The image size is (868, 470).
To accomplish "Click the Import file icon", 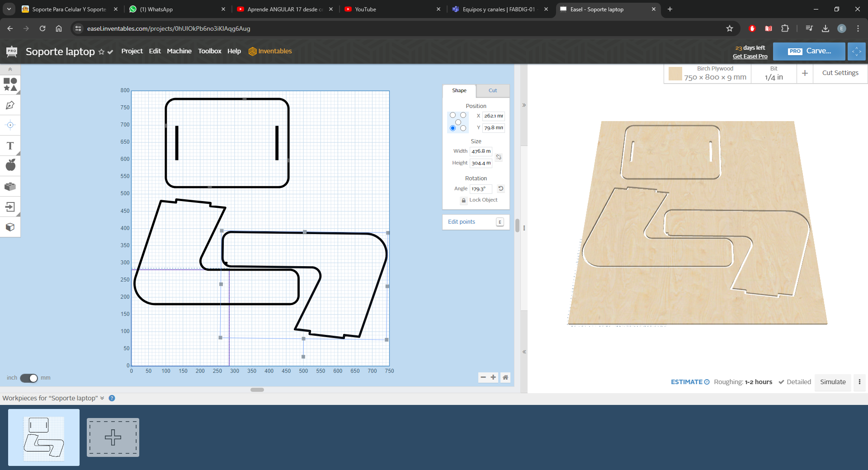I will pos(10,207).
